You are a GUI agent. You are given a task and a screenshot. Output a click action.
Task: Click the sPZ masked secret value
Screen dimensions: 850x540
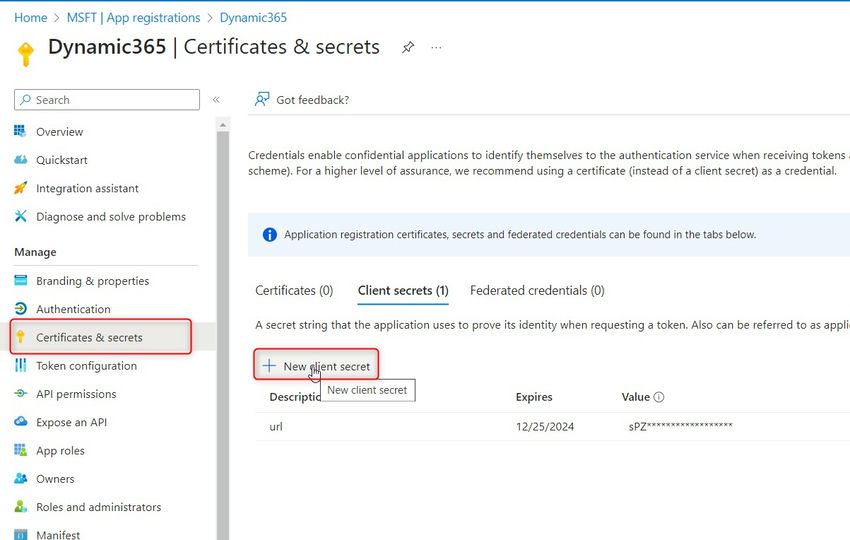[680, 426]
